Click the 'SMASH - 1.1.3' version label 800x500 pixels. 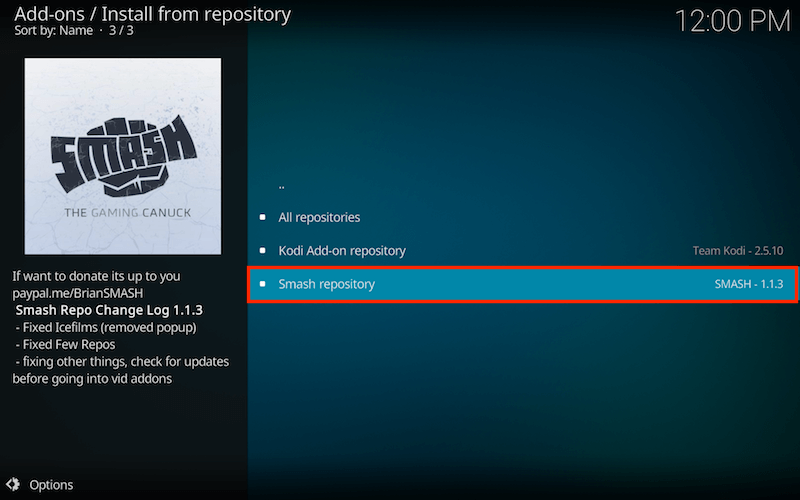pyautogui.click(x=748, y=284)
